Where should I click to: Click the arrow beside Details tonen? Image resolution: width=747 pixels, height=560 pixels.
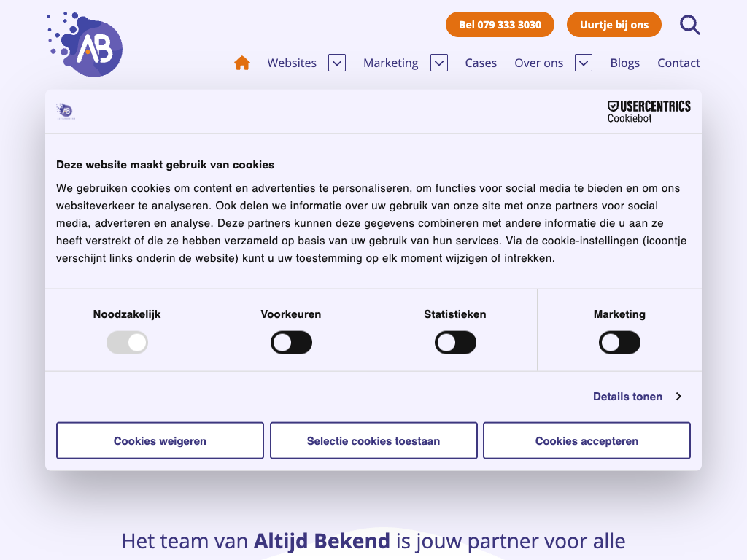click(678, 397)
